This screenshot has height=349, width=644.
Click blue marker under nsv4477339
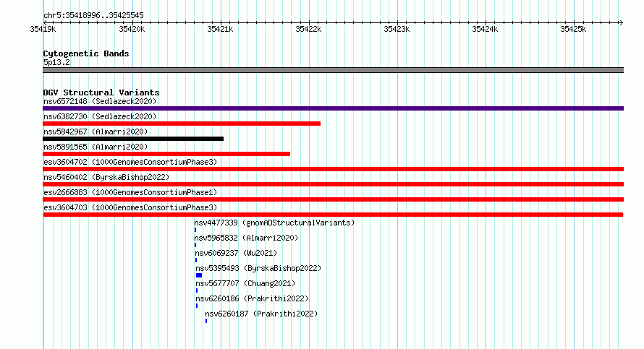click(195, 230)
